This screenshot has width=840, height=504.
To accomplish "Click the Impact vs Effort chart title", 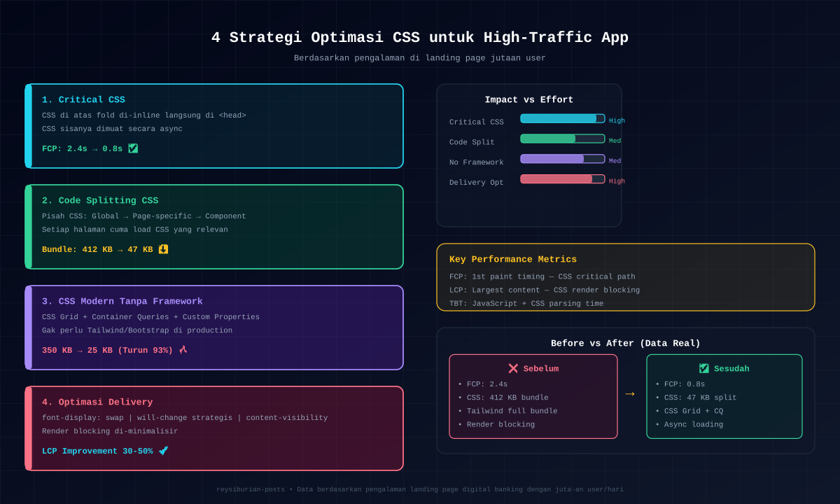I will [x=529, y=100].
